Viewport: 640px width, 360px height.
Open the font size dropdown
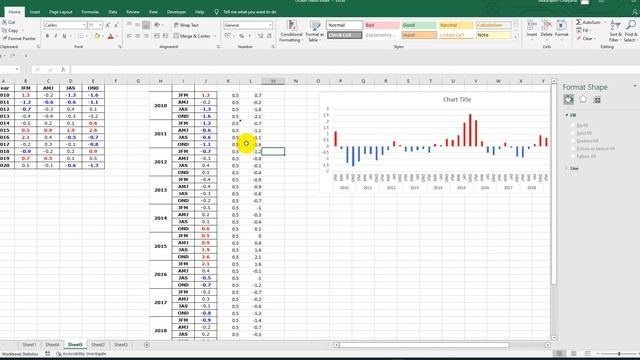click(100, 25)
